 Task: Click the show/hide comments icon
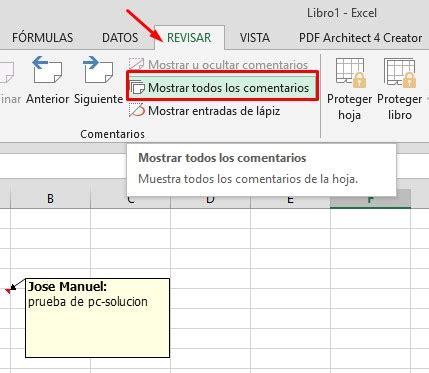tap(137, 64)
